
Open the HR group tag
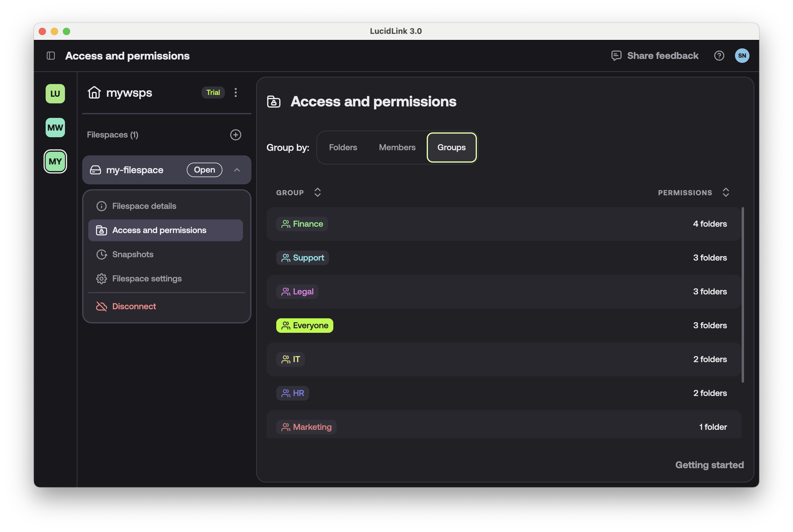pyautogui.click(x=292, y=393)
